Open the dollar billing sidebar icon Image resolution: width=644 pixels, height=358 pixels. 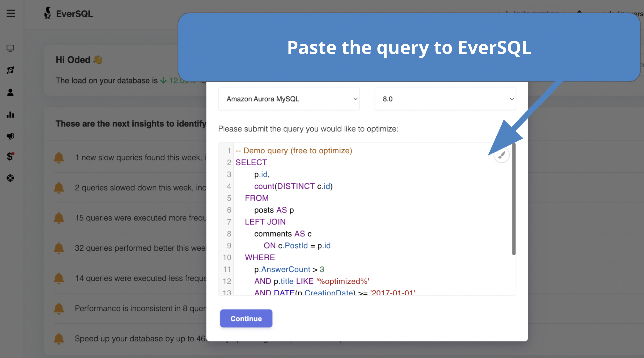click(x=10, y=156)
